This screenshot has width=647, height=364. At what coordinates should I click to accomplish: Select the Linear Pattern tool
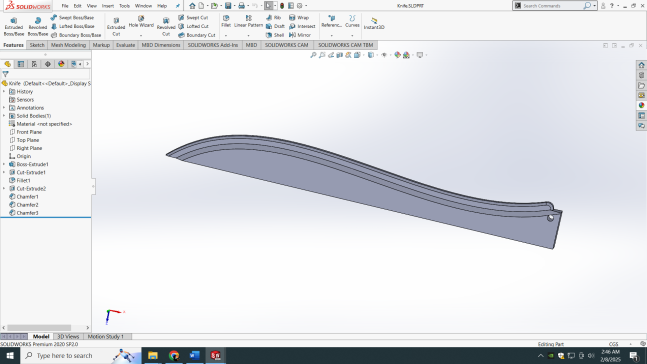(248, 21)
